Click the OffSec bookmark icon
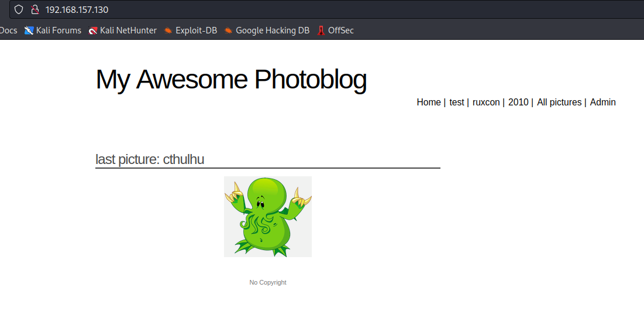Viewport: 644px width, 318px height. [321, 30]
